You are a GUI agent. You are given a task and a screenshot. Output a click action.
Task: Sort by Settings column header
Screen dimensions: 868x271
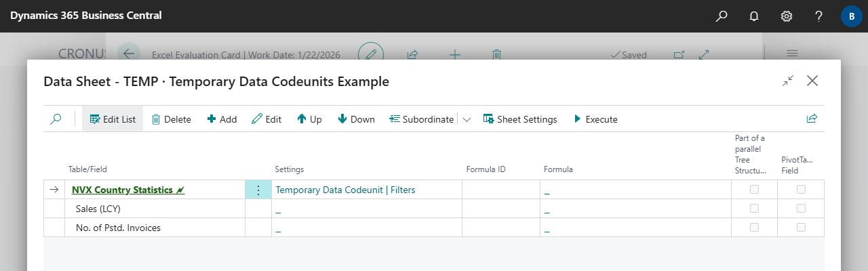click(x=289, y=169)
